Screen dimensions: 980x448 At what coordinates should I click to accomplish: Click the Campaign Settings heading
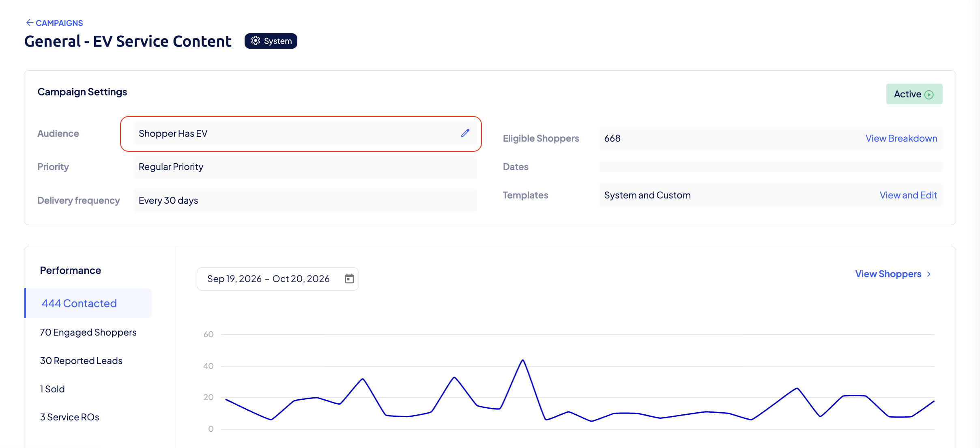[82, 92]
